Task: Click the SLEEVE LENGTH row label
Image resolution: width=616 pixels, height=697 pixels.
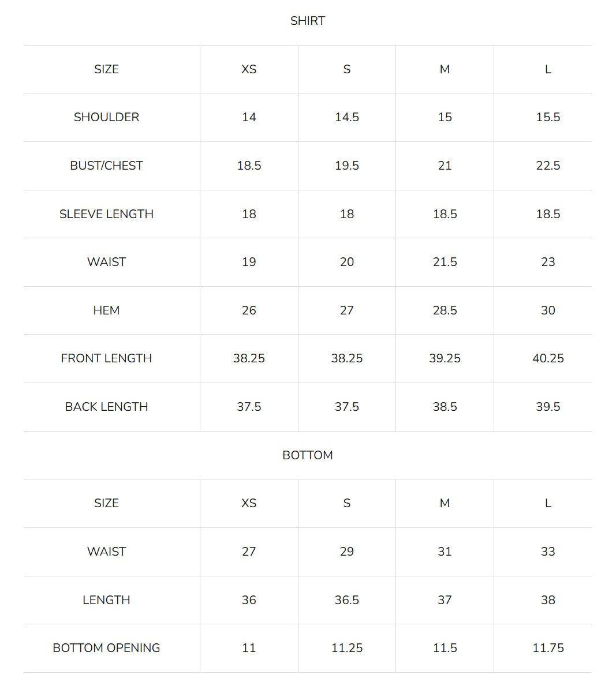Action: (106, 214)
